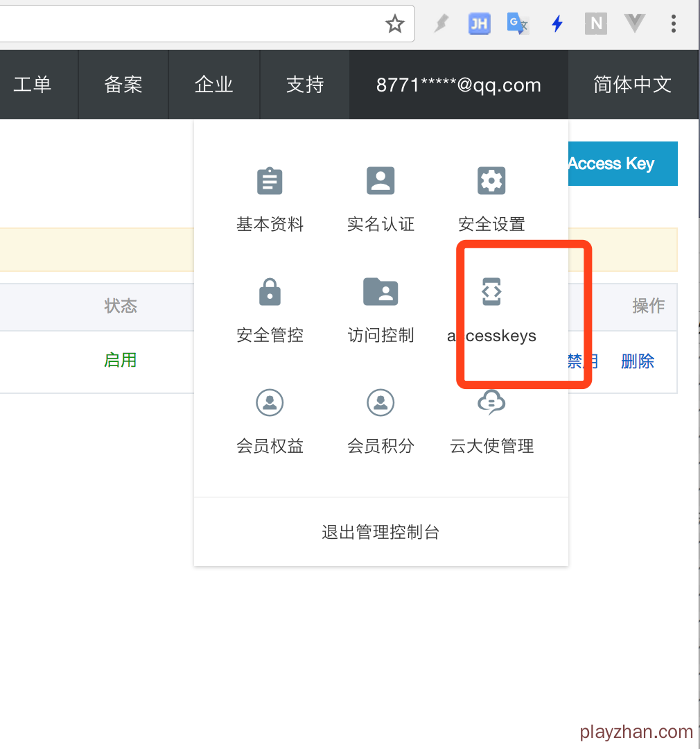Click the blue Access Key button
Viewport: 700px width, 749px height.
[x=622, y=164]
